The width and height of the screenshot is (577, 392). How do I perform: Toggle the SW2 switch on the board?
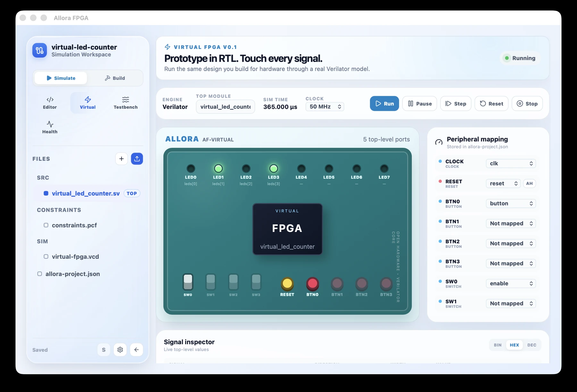(x=233, y=282)
